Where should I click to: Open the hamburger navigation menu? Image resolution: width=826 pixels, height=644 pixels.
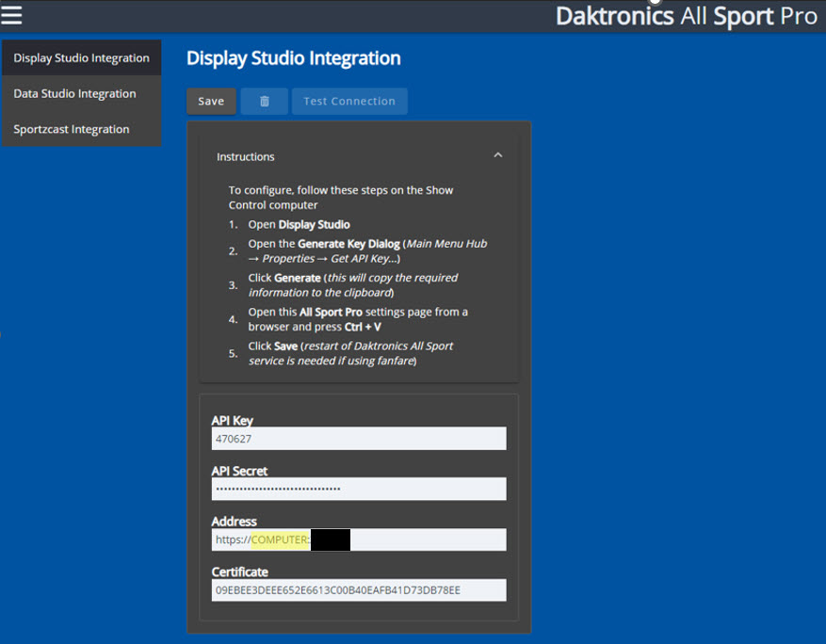[x=11, y=15]
